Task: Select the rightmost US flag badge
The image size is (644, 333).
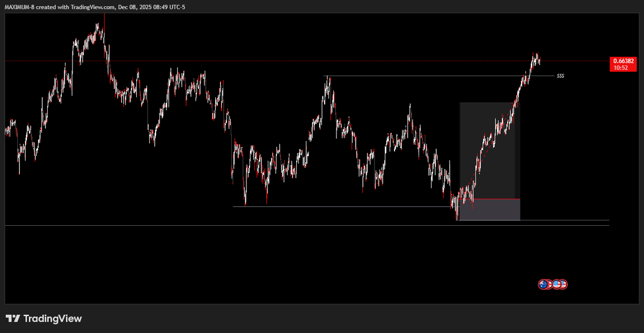Action: [563, 284]
